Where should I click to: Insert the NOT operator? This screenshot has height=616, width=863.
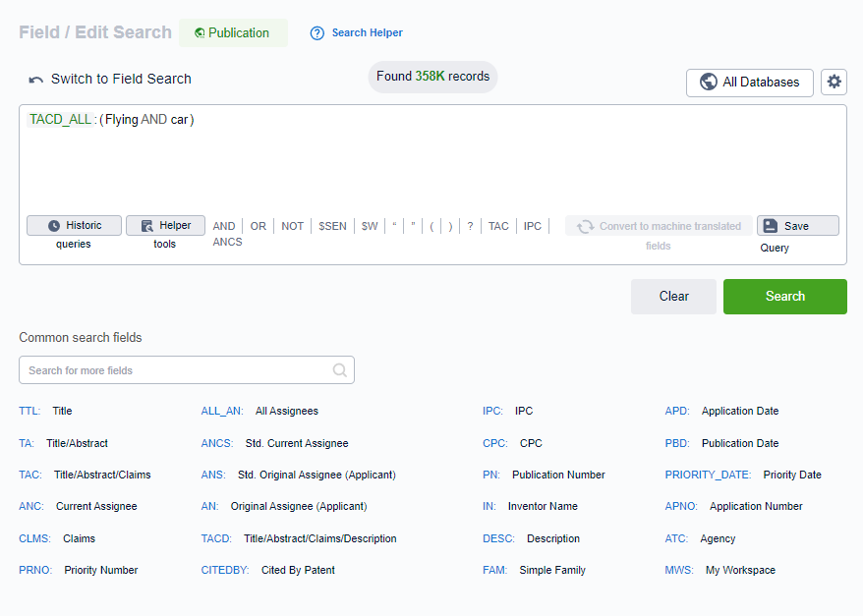292,226
